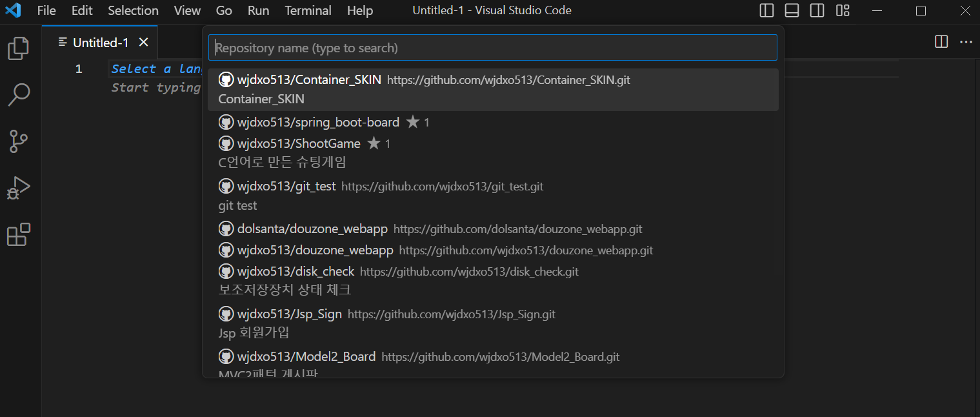Open the Terminal menu
Viewport: 980px width, 417px height.
pyautogui.click(x=308, y=10)
